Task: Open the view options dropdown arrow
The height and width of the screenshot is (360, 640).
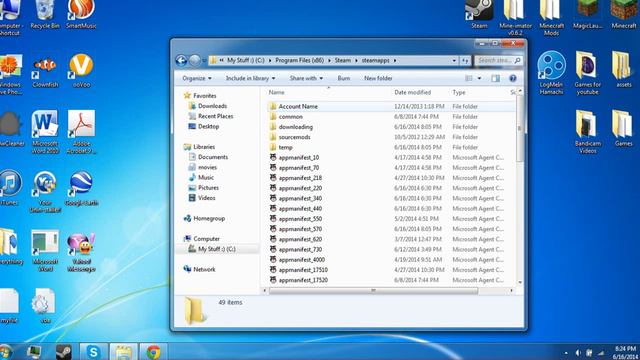Action: tap(479, 78)
